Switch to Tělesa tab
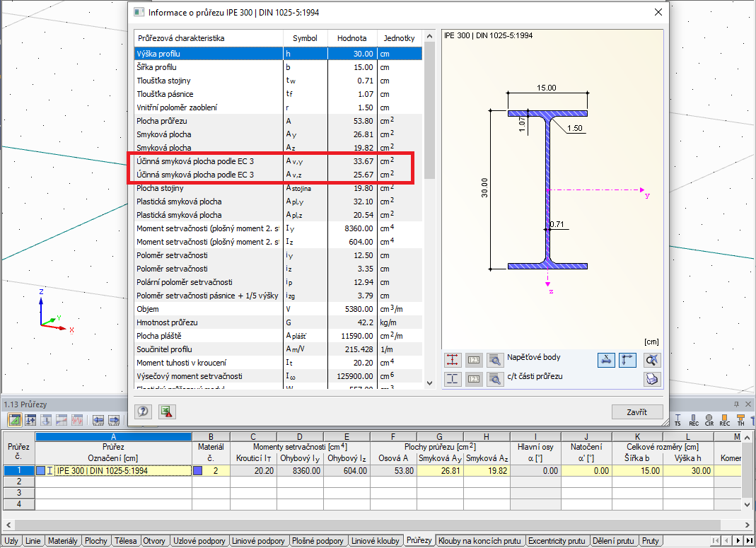This screenshot has width=756, height=548. (125, 541)
